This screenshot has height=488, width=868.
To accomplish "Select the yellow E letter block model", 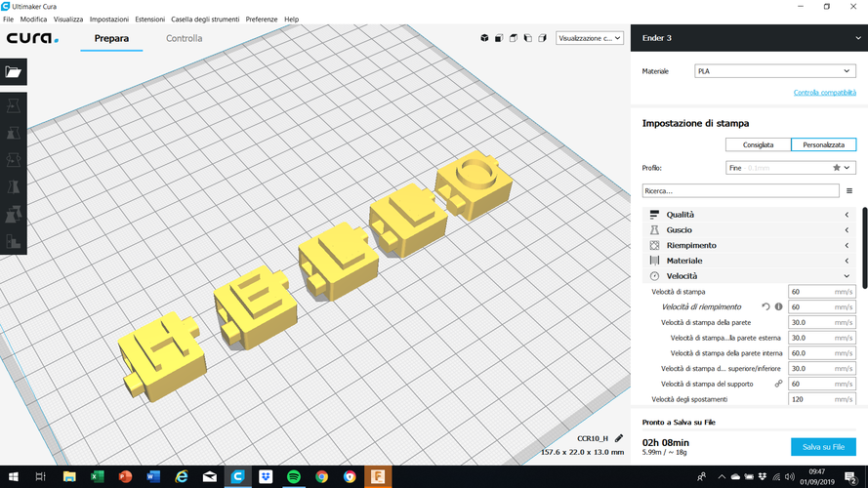I will coord(255,307).
